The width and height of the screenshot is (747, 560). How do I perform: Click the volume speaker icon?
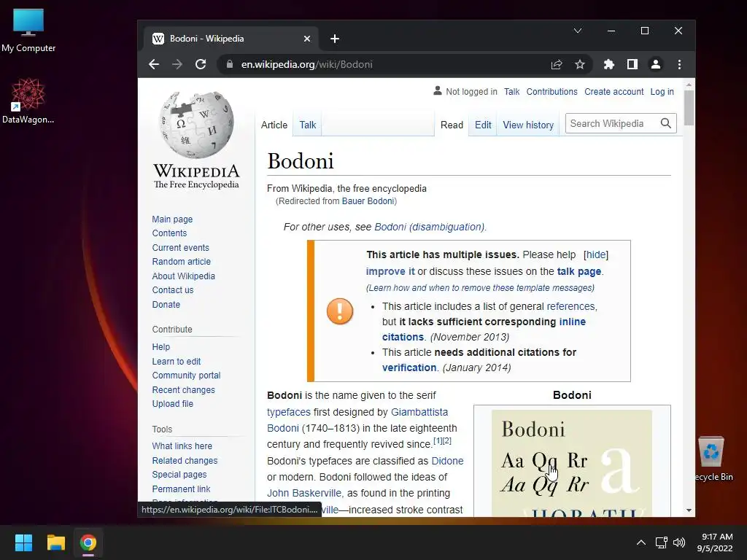679,542
